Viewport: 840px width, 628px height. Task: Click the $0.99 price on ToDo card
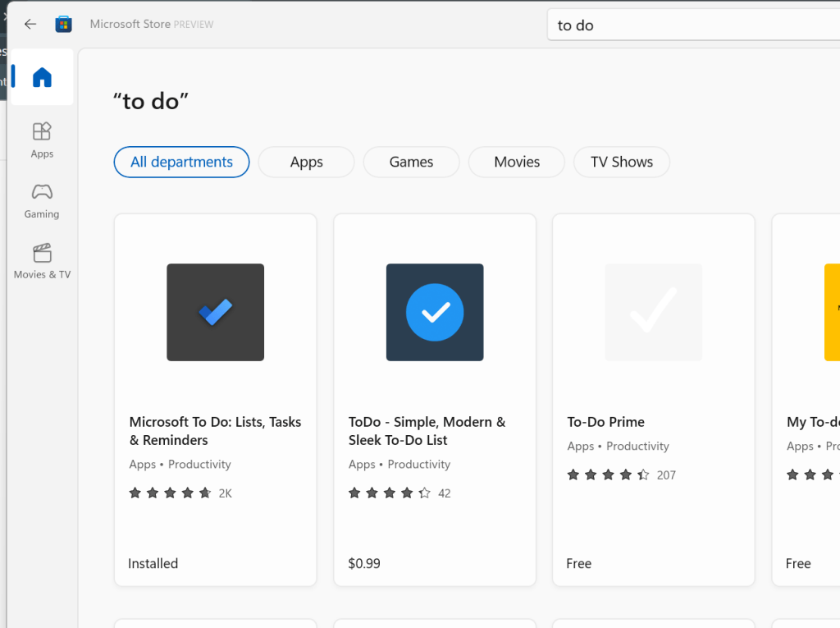click(x=364, y=563)
